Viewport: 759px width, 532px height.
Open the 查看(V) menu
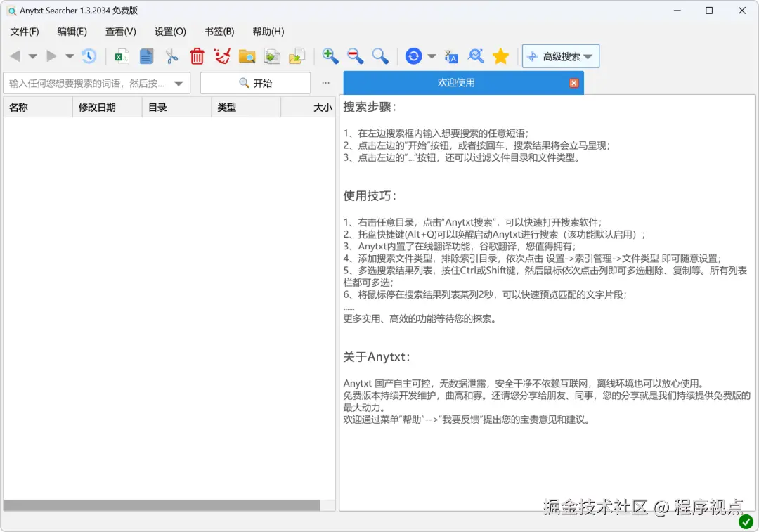click(x=121, y=32)
